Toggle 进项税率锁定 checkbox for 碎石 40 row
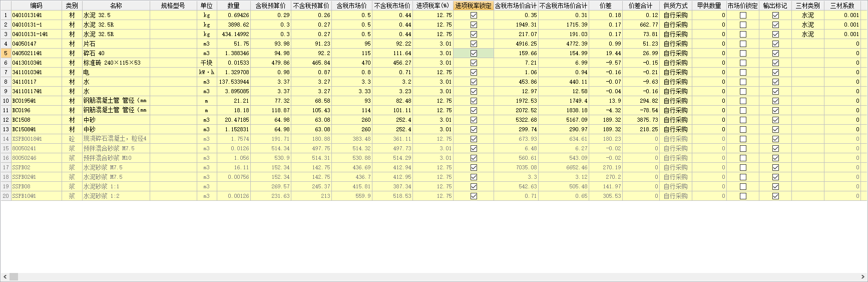This screenshot has width=868, height=282. click(x=474, y=53)
